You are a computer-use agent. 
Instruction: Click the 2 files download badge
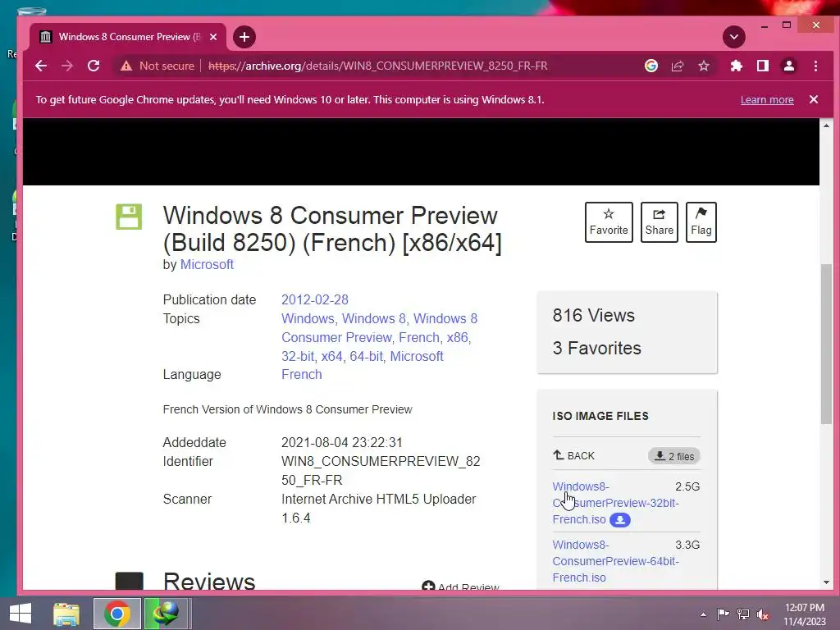point(674,456)
